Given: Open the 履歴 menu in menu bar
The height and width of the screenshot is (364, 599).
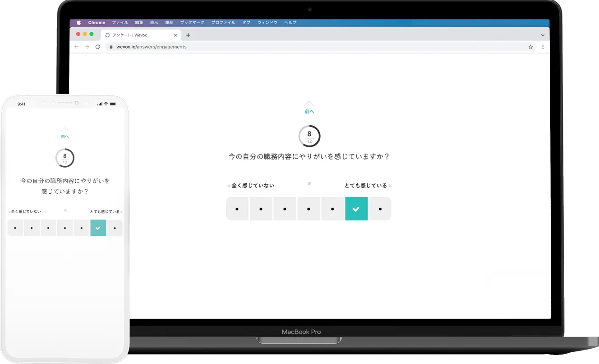Looking at the screenshot, I should (x=169, y=23).
